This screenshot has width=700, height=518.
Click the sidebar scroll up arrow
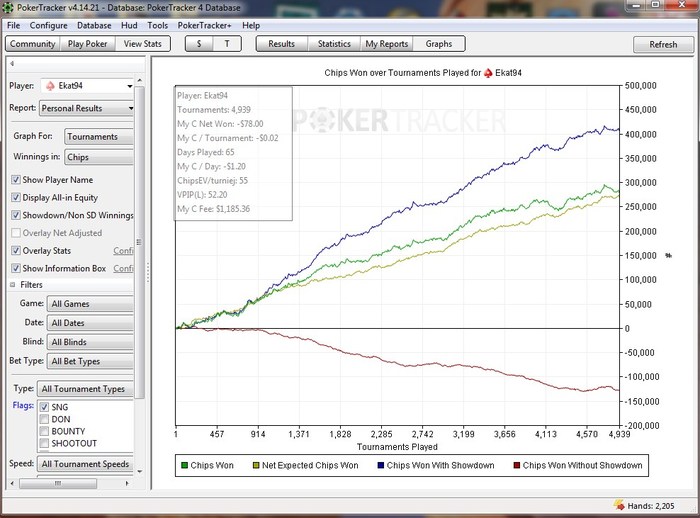click(x=140, y=80)
